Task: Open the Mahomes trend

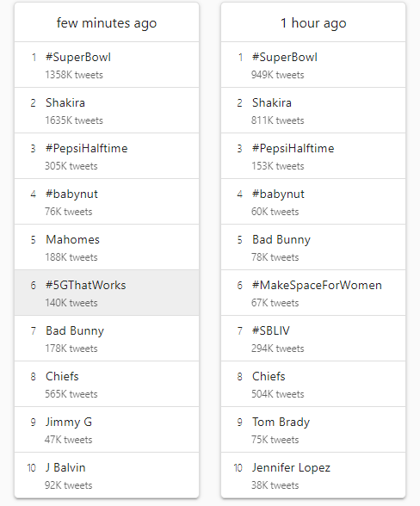Action: pos(107,247)
